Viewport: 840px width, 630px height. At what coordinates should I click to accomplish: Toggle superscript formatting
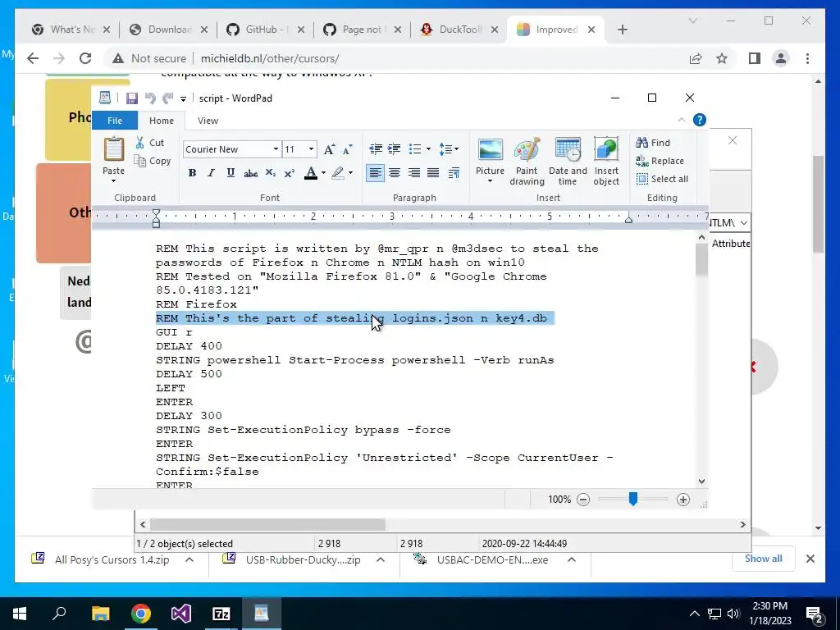pyautogui.click(x=290, y=172)
